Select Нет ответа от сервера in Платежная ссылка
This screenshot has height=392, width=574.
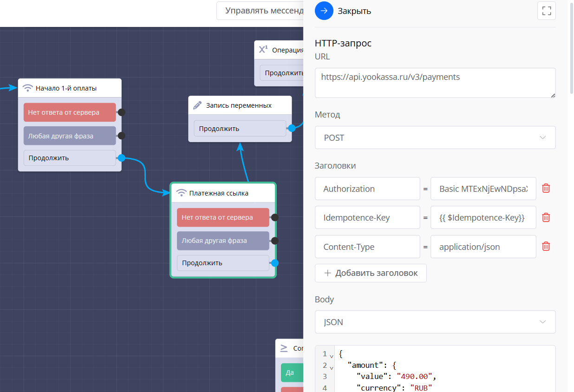(223, 217)
